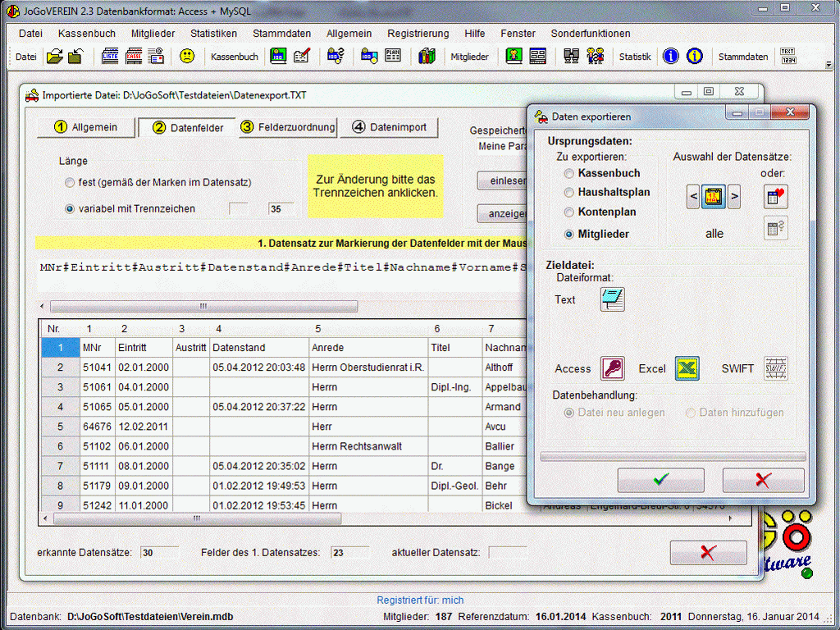Click the notepad with red pencil toolbar icon
Image resolution: width=840 pixels, height=630 pixels.
[302, 57]
